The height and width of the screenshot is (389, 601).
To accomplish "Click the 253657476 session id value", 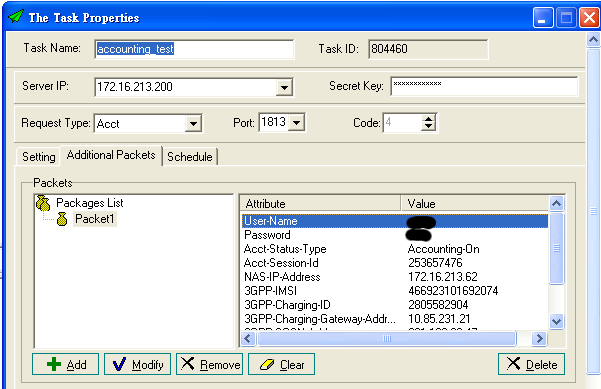I will [x=435, y=263].
